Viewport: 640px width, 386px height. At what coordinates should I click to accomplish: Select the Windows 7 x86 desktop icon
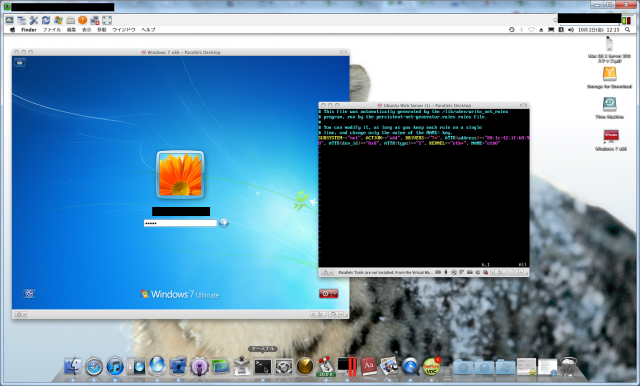(x=611, y=140)
